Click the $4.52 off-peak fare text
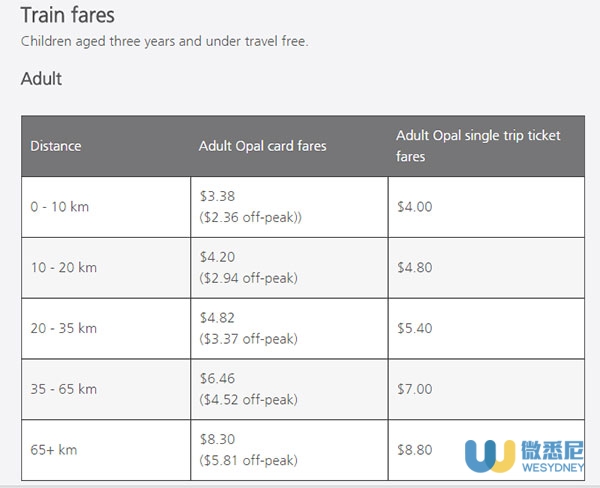 point(248,400)
